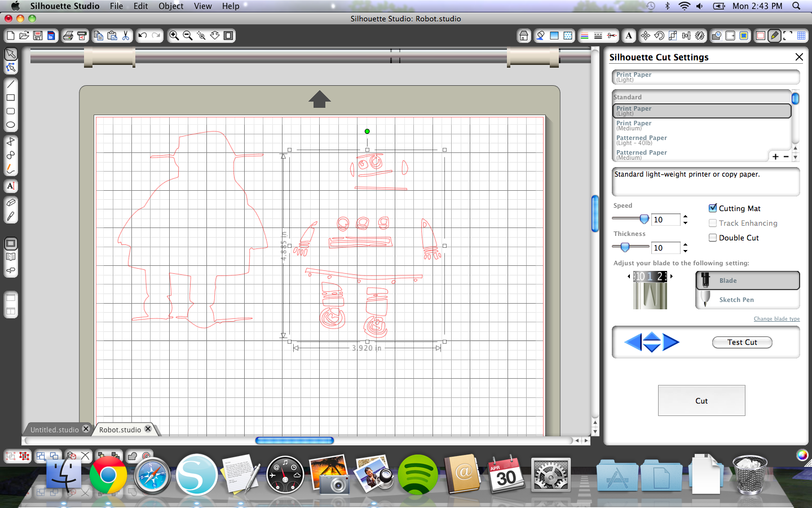Click the large Cut button
This screenshot has height=508, width=812.
tap(701, 401)
